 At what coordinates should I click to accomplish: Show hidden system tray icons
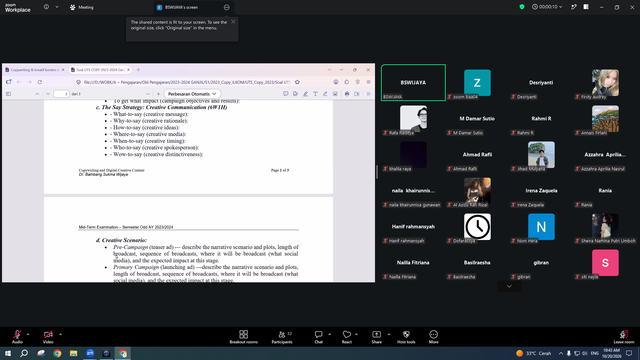[x=560, y=353]
